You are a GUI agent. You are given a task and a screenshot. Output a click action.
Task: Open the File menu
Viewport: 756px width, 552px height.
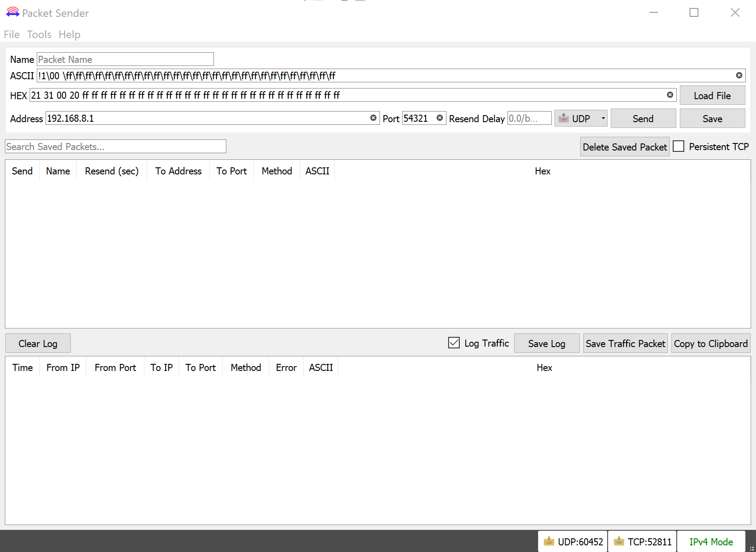[12, 35]
